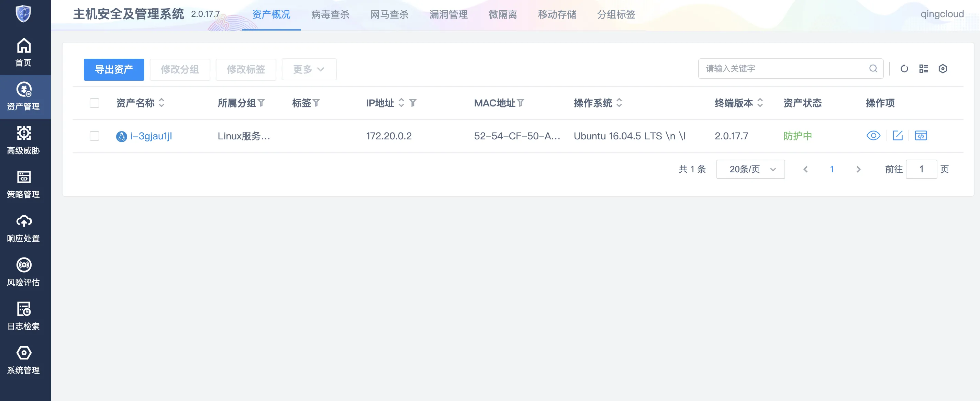
Task: Open 日志检索 log search
Action: tap(24, 316)
